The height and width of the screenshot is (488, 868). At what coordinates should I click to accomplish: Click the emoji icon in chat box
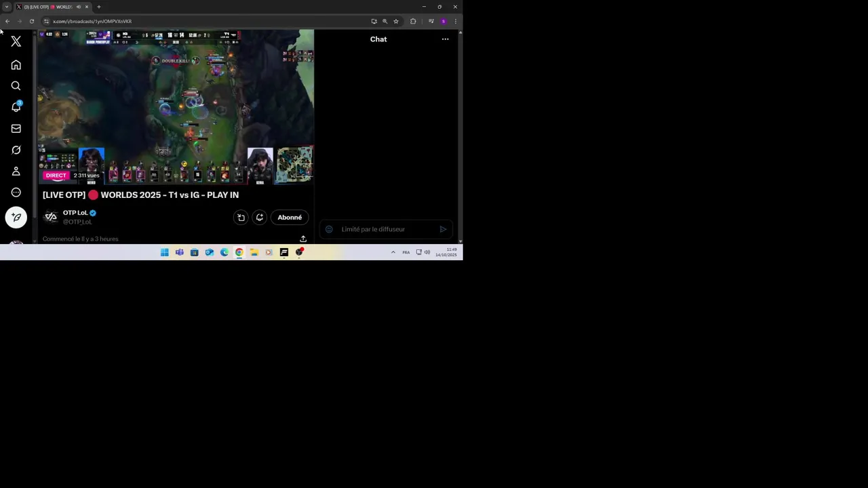tap(329, 229)
